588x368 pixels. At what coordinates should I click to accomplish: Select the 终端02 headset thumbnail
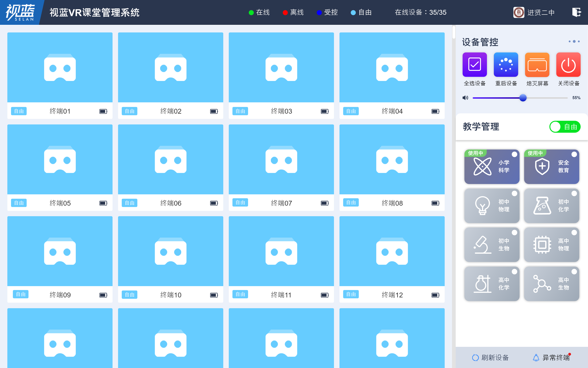click(171, 67)
